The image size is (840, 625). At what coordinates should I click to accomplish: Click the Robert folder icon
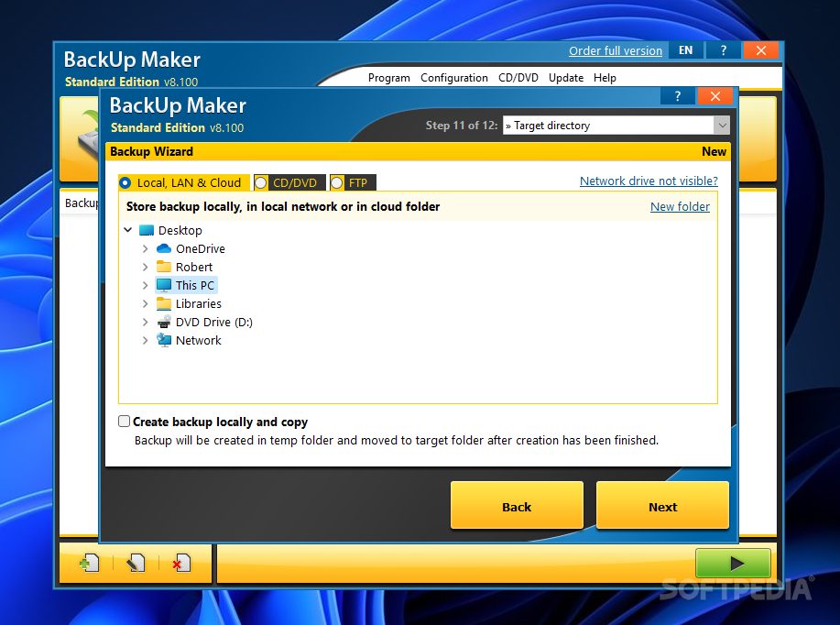coord(164,267)
